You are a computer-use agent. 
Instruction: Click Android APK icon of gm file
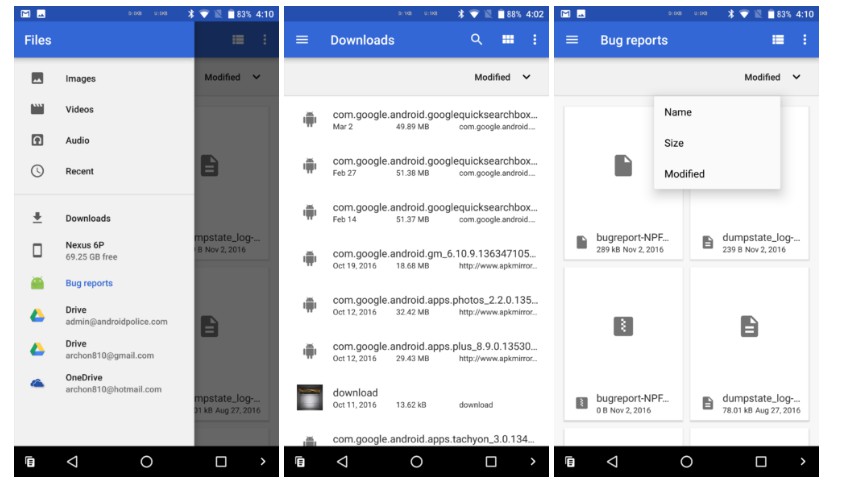pyautogui.click(x=309, y=259)
